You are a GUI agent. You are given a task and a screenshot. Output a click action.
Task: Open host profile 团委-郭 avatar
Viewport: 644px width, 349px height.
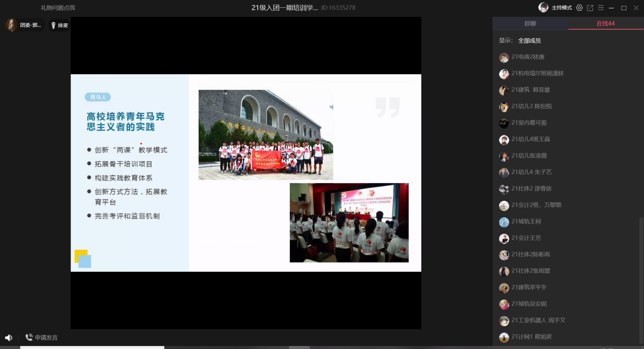point(12,25)
